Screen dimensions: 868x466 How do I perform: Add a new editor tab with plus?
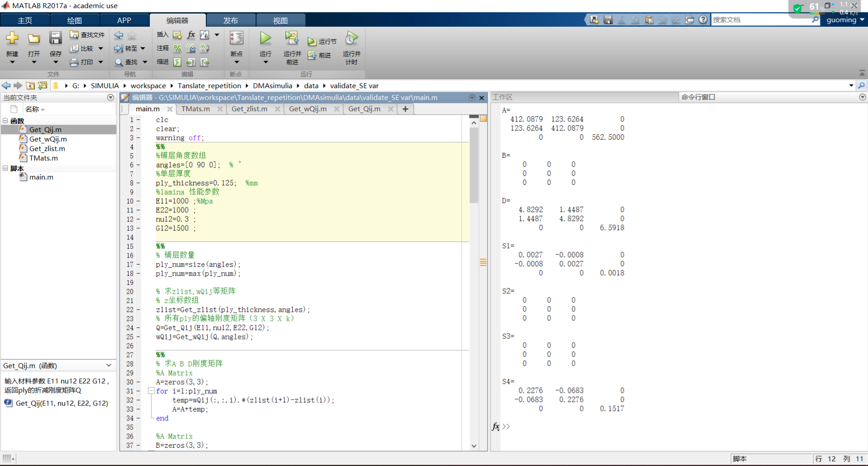(x=405, y=109)
